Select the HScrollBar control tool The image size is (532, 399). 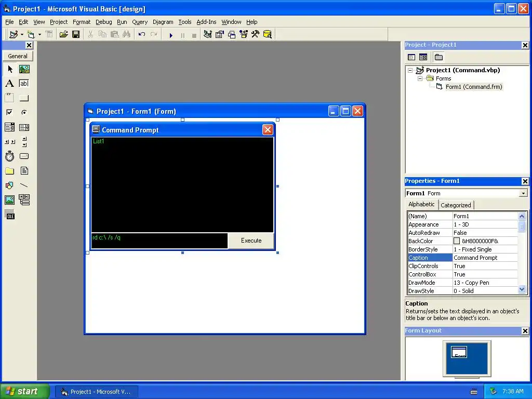coord(10,142)
